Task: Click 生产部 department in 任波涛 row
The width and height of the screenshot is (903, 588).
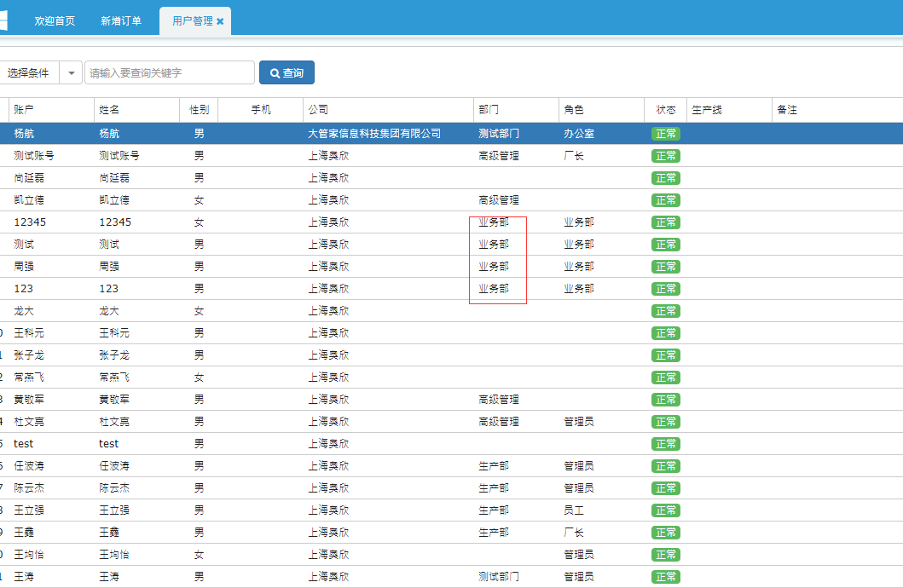Action: [494, 466]
